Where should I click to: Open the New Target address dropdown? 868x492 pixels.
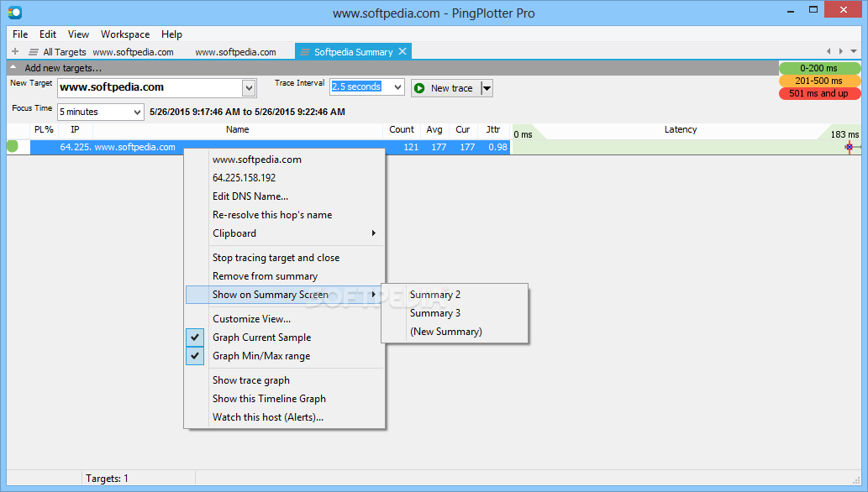[x=249, y=88]
